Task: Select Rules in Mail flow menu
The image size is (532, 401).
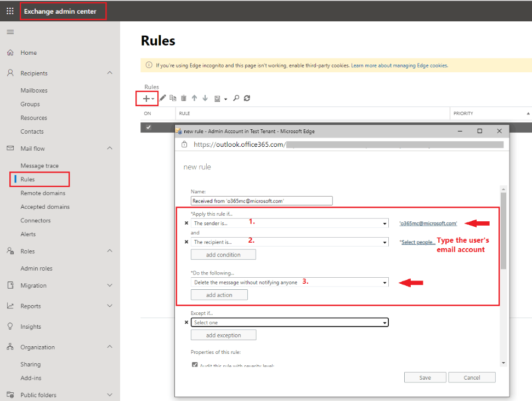Action: point(27,179)
